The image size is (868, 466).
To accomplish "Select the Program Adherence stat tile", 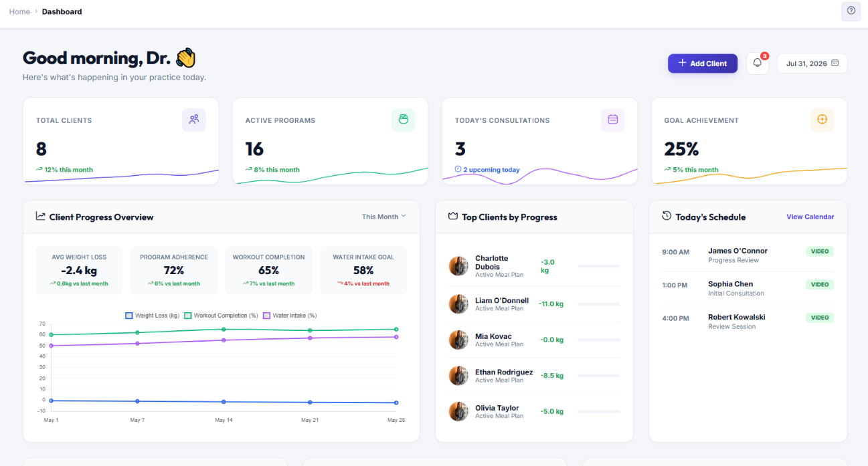I will click(x=174, y=270).
